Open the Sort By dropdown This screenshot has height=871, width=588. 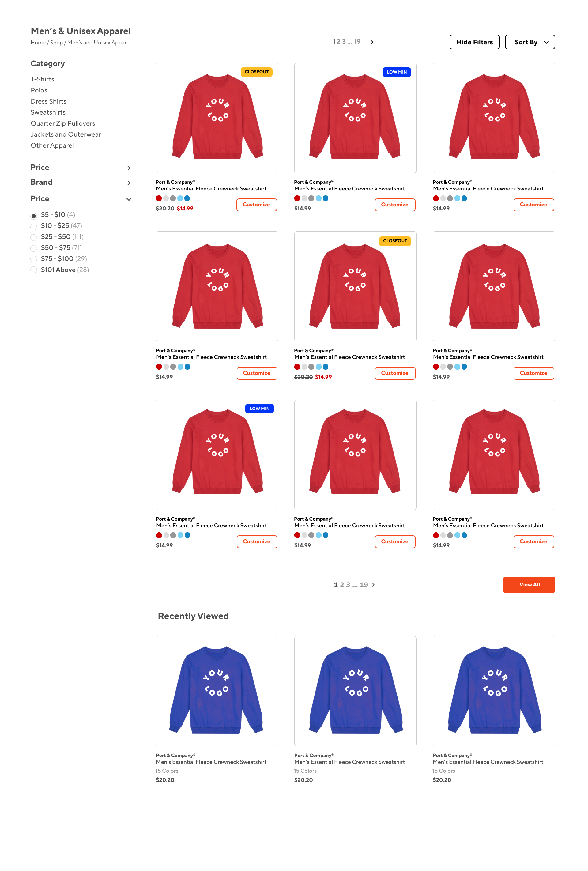click(x=530, y=42)
